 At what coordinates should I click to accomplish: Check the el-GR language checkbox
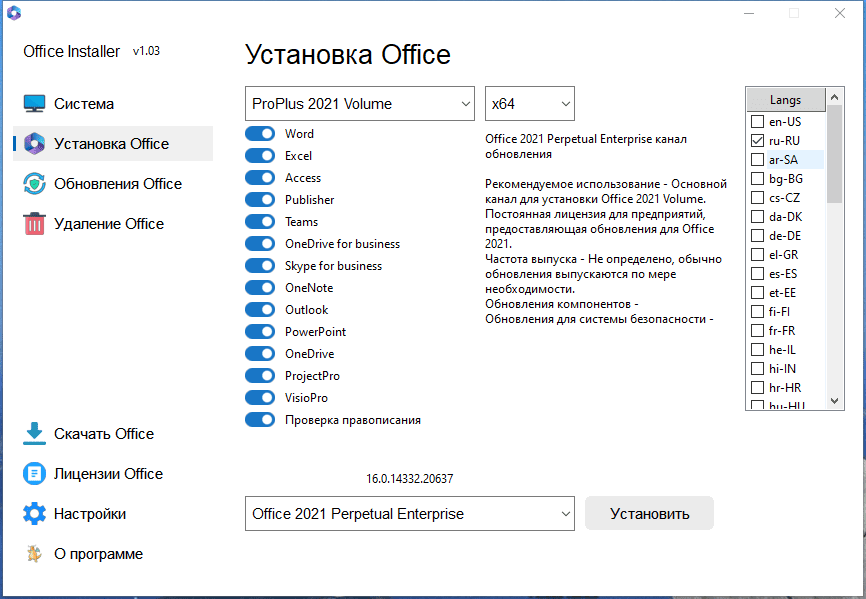(x=758, y=255)
